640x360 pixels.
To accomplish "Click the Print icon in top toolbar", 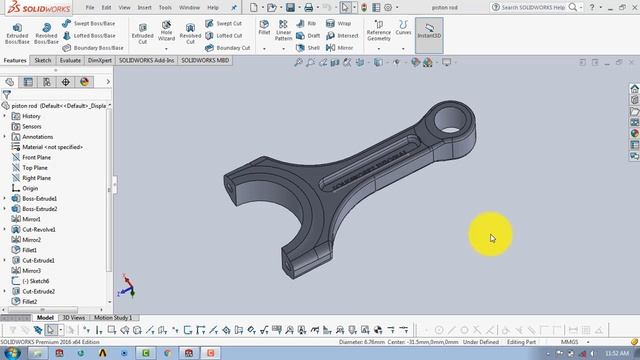I will tap(309, 7).
